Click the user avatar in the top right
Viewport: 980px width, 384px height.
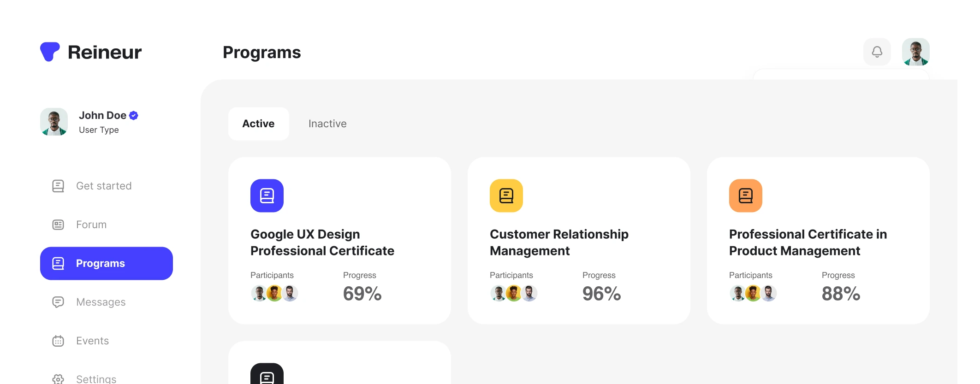916,52
